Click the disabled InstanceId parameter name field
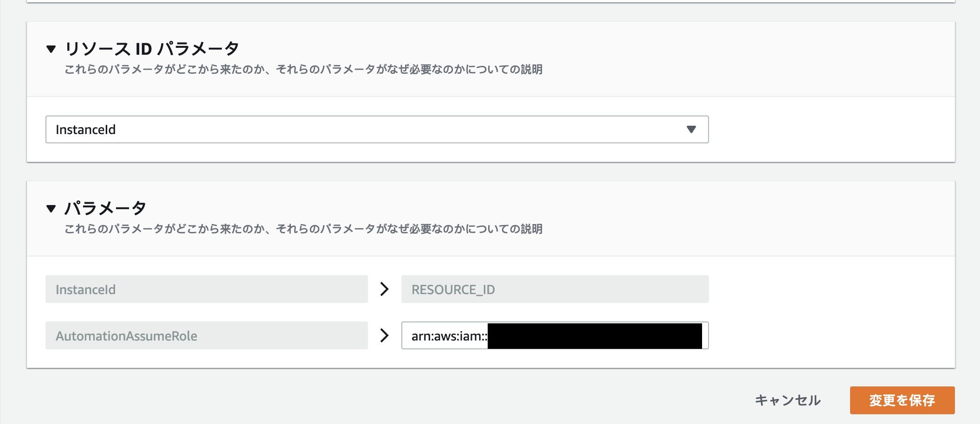The image size is (980, 424). [206, 289]
